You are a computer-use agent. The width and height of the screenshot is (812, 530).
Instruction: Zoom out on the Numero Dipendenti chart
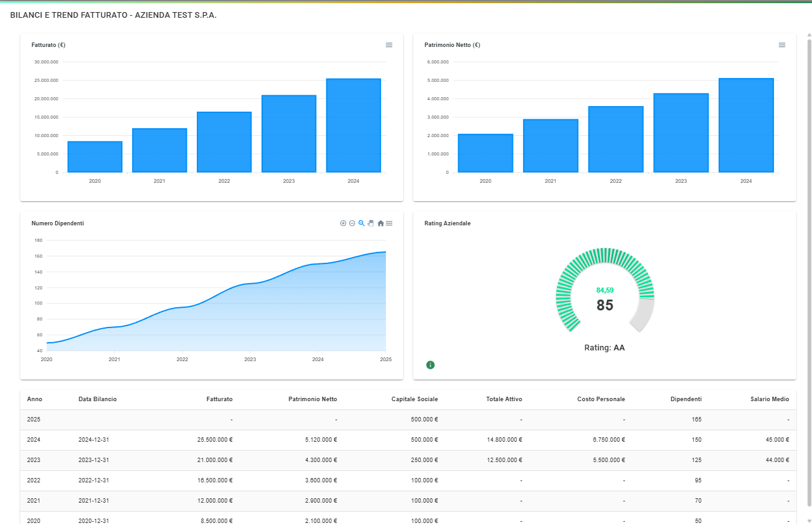(352, 223)
